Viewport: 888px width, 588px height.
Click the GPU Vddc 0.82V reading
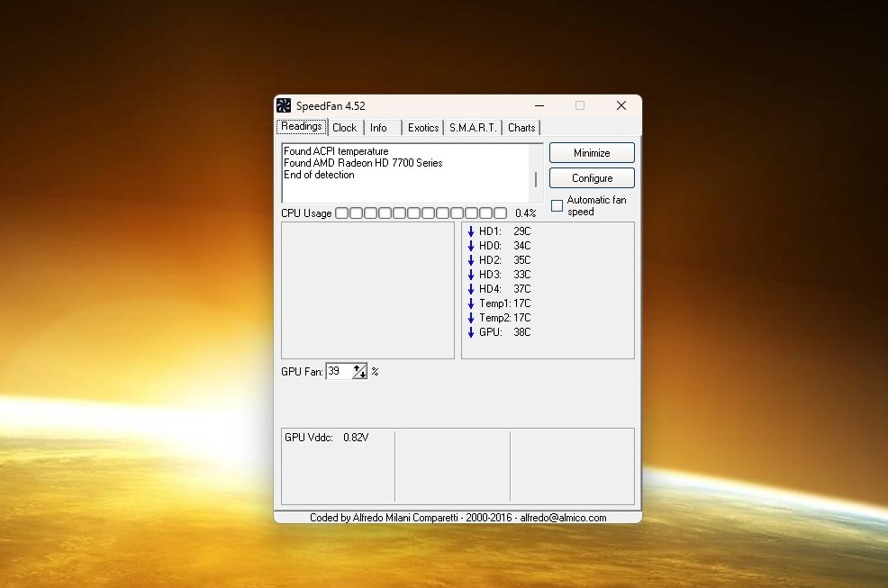point(327,438)
